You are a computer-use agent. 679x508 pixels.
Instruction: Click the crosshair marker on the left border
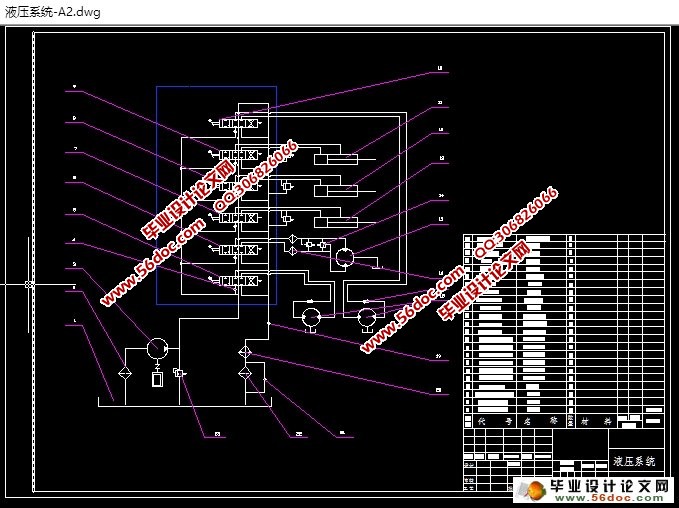click(30, 285)
